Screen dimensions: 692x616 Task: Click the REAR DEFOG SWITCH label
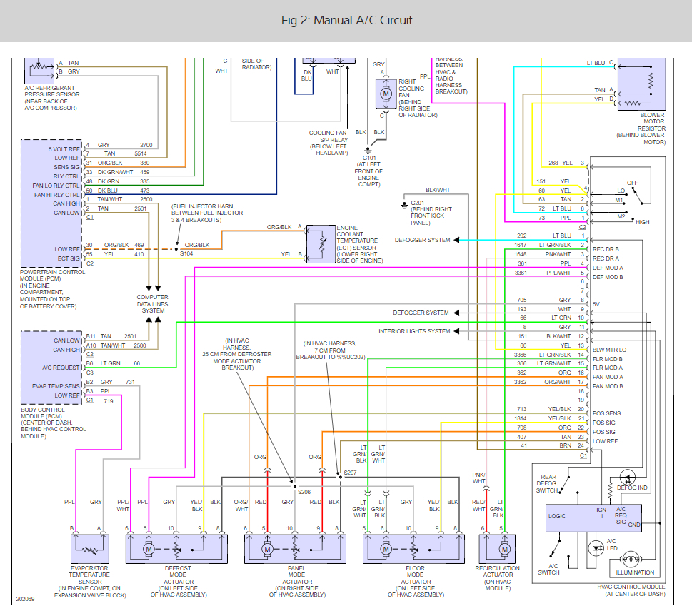547,484
